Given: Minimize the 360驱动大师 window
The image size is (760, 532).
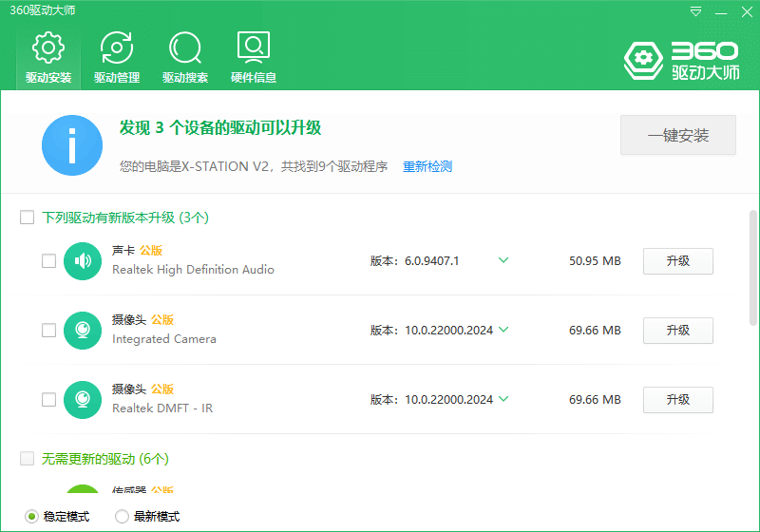Looking at the screenshot, I should 721,11.
